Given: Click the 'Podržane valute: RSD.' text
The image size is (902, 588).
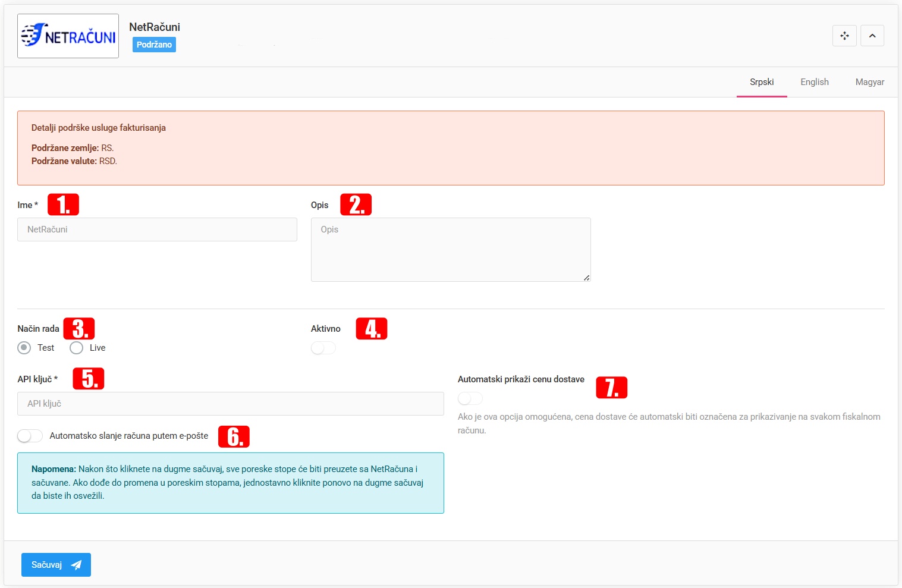Looking at the screenshot, I should pos(74,161).
